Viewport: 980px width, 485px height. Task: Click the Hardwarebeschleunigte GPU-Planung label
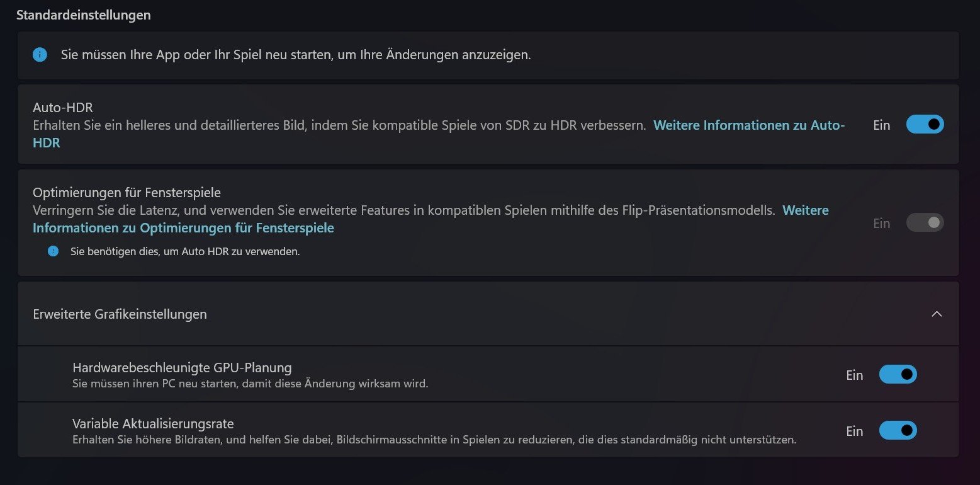click(182, 367)
